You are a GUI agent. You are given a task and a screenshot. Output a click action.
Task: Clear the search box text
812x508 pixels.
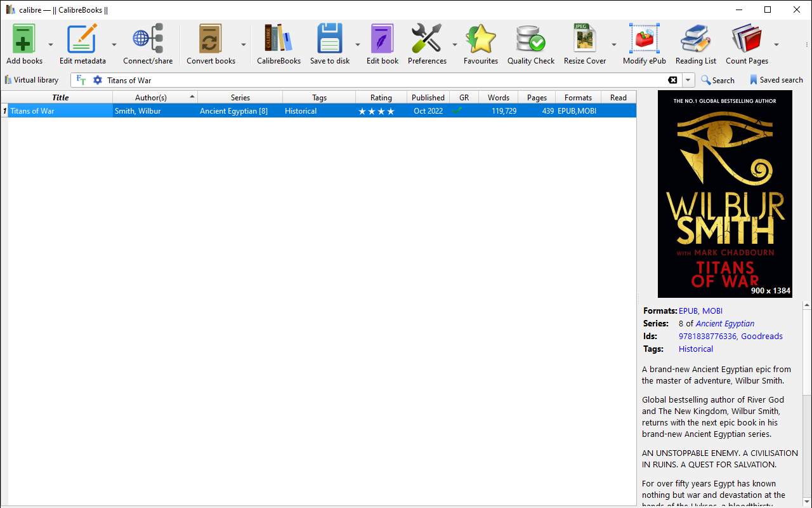tap(672, 80)
